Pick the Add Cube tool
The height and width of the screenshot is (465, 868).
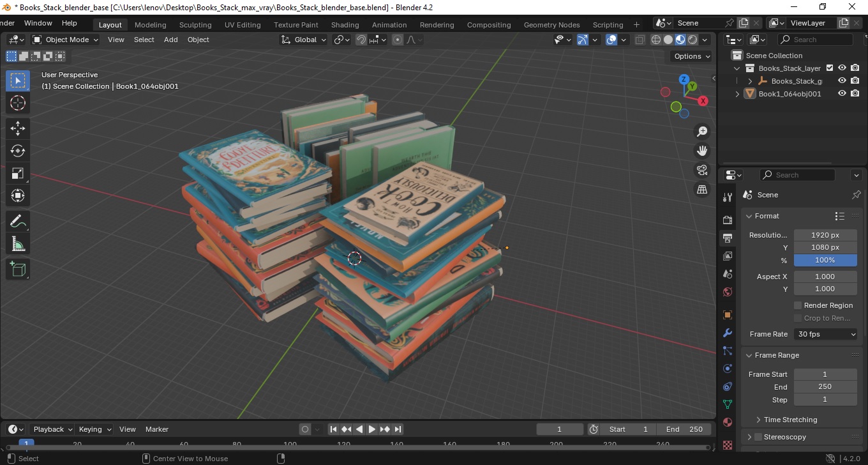click(x=18, y=270)
